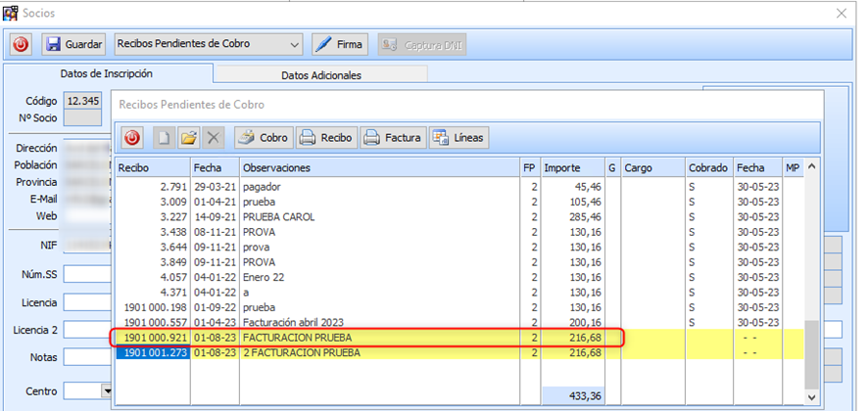Open the Firma signature tool
The height and width of the screenshot is (411, 868).
point(339,45)
